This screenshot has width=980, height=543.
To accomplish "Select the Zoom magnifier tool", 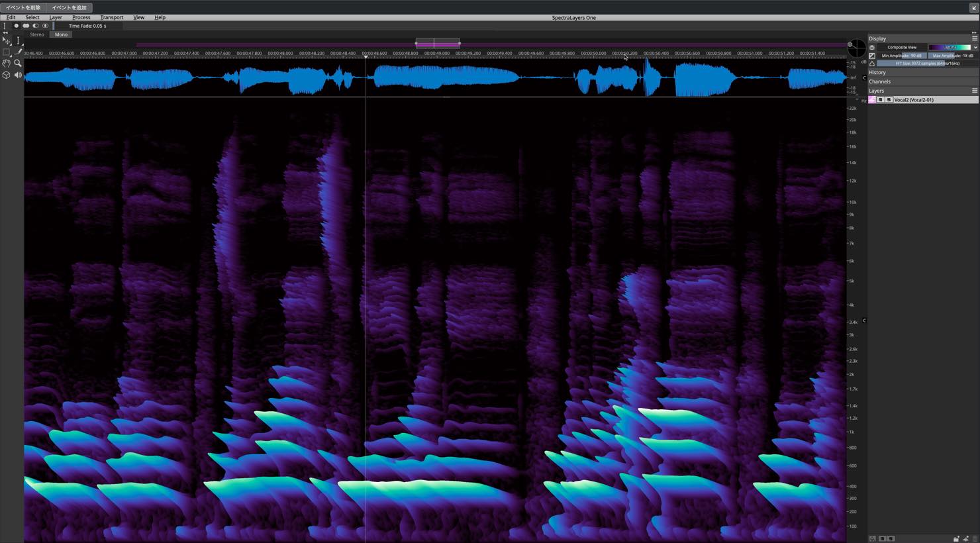I will pyautogui.click(x=19, y=63).
